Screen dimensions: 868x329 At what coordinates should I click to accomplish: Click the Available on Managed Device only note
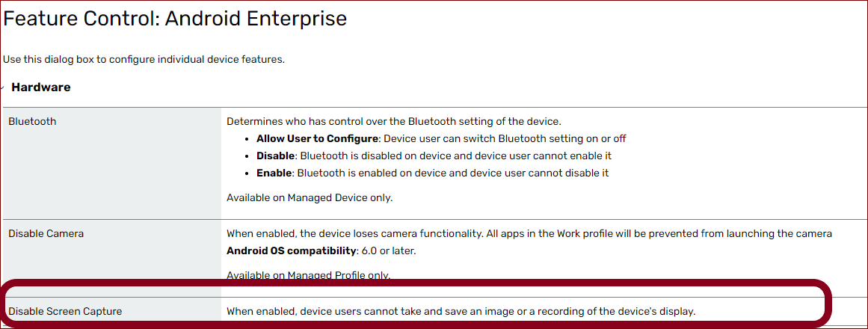click(x=310, y=197)
